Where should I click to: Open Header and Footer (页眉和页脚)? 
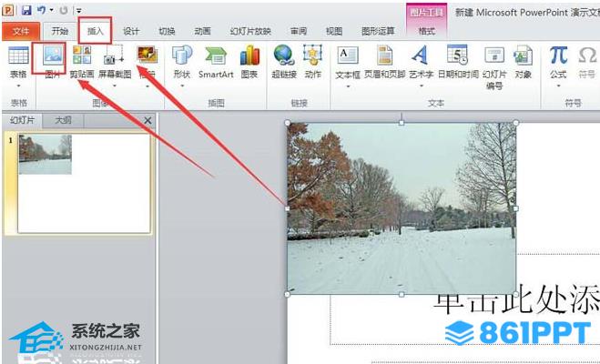(384, 56)
